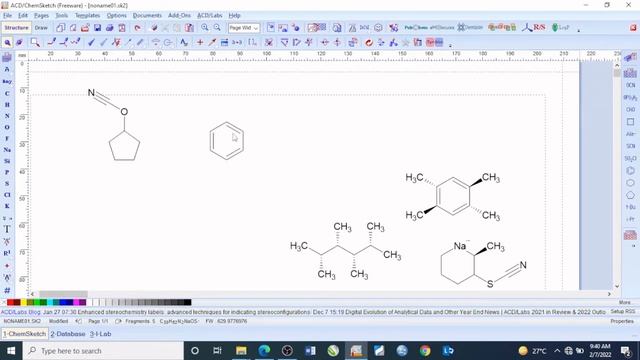Click the vertical scrollbar down arrow
This screenshot has width=640, height=360.
coord(617,286)
